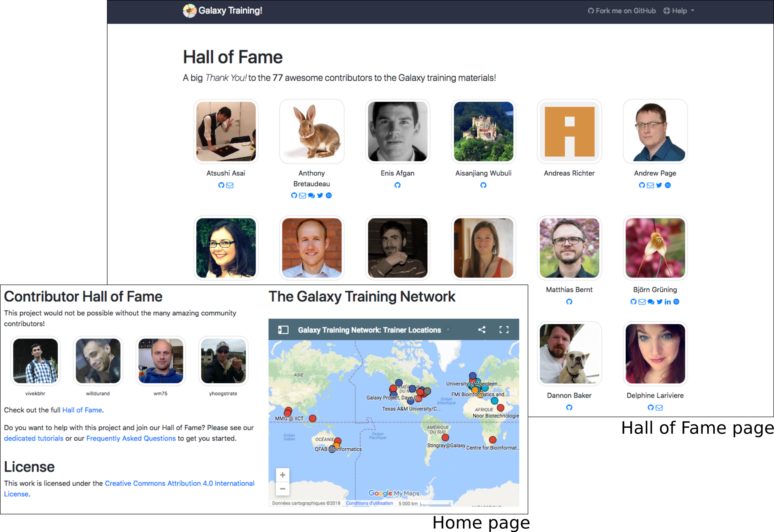Open Delphine Lariviere's GitHub icon
The width and height of the screenshot is (774, 532).
click(650, 407)
